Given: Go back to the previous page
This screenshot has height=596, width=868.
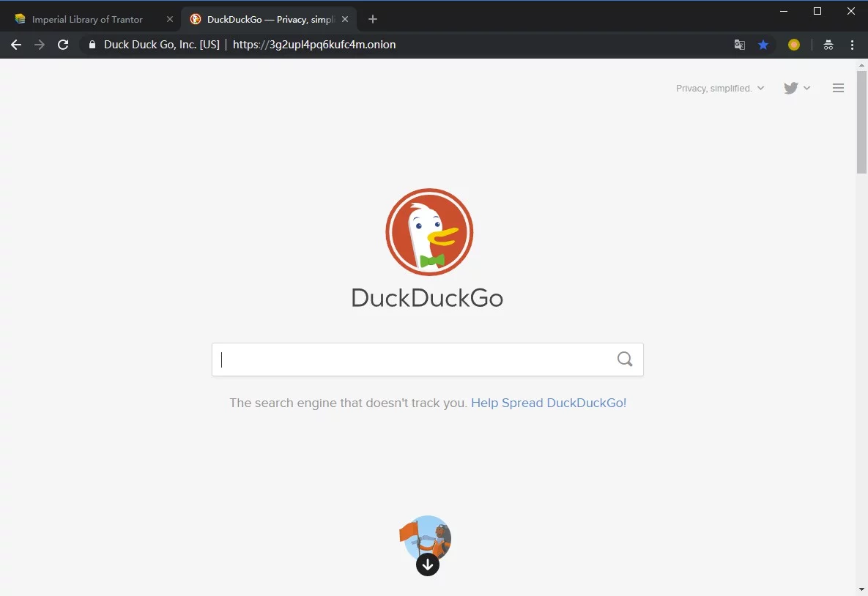Looking at the screenshot, I should tap(16, 45).
